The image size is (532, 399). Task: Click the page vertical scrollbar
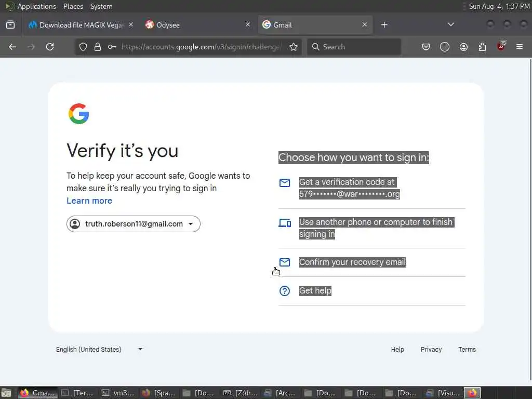click(x=530, y=220)
